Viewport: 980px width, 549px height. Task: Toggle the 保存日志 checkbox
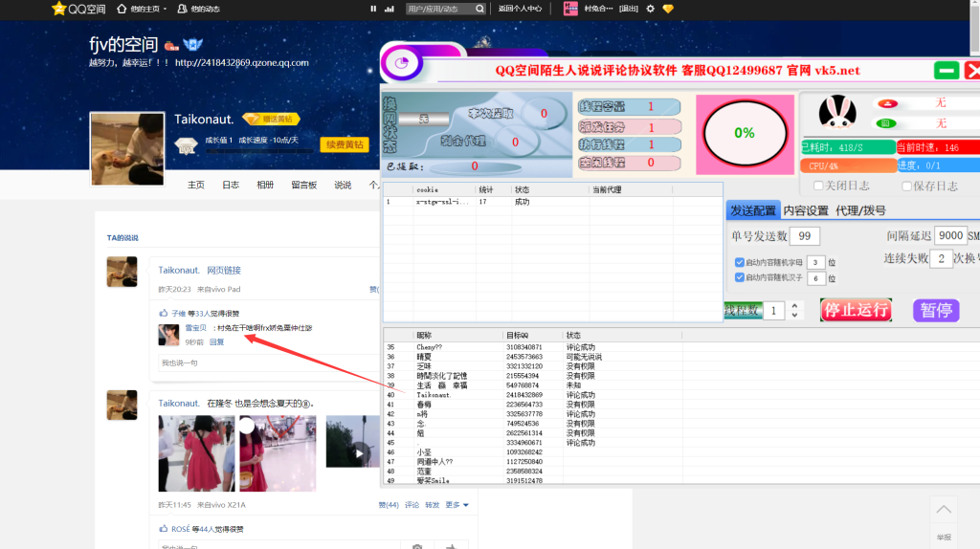905,186
